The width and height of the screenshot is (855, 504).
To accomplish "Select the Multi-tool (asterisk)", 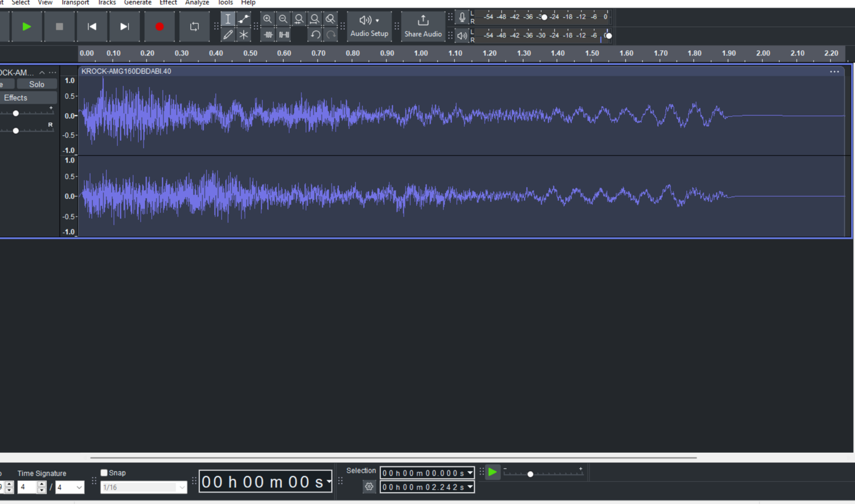I will [x=244, y=35].
